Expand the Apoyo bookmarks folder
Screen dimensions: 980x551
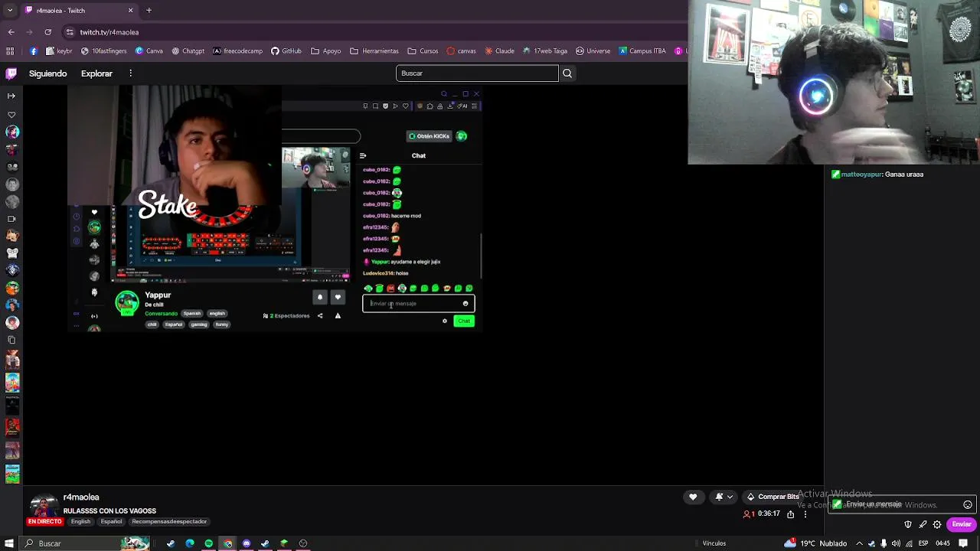pyautogui.click(x=325, y=51)
